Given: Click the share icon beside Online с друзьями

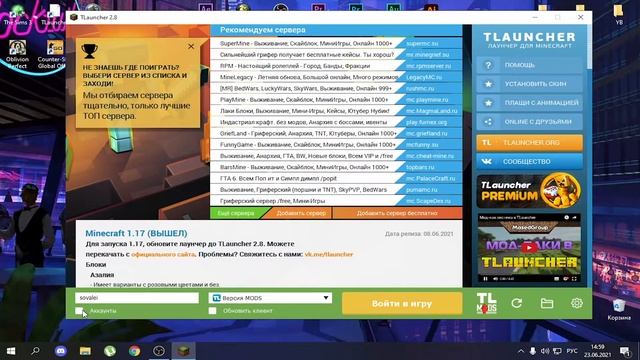Looking at the screenshot, I should tap(488, 122).
